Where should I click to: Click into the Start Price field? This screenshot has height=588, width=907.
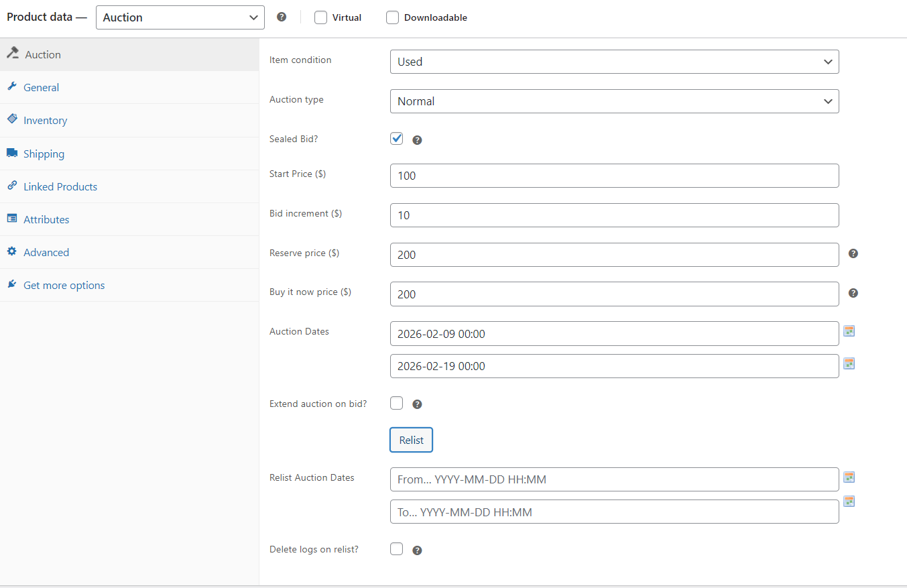[x=614, y=176]
